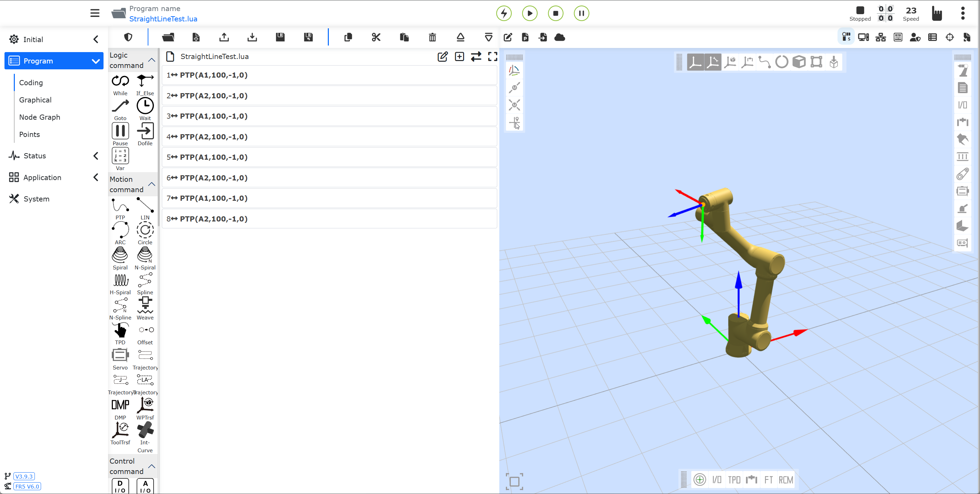Toggle the RCM option in viewport bar

(x=786, y=480)
